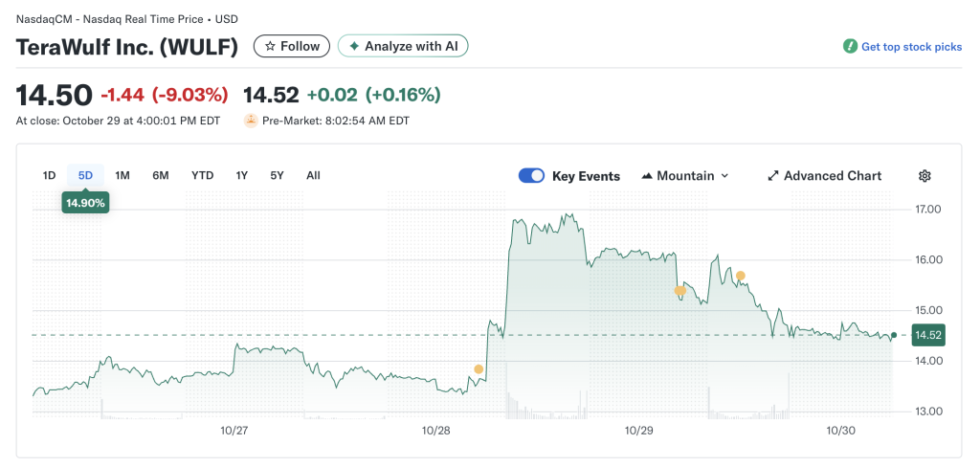Toggle the Key Events switch off
This screenshot has height=467, width=980.
pyautogui.click(x=531, y=176)
